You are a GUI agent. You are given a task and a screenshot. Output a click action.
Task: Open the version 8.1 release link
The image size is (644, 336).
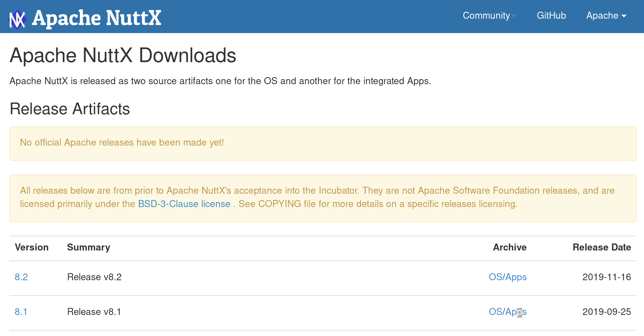(21, 312)
